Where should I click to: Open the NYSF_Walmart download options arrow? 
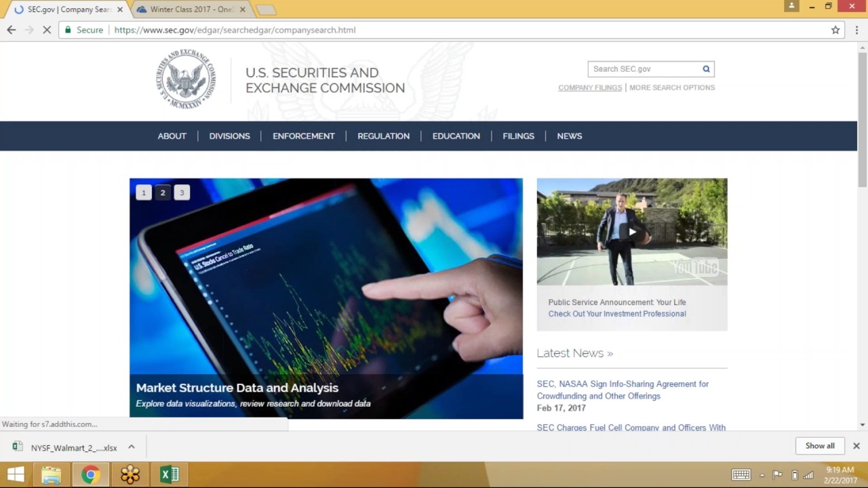coord(132,447)
